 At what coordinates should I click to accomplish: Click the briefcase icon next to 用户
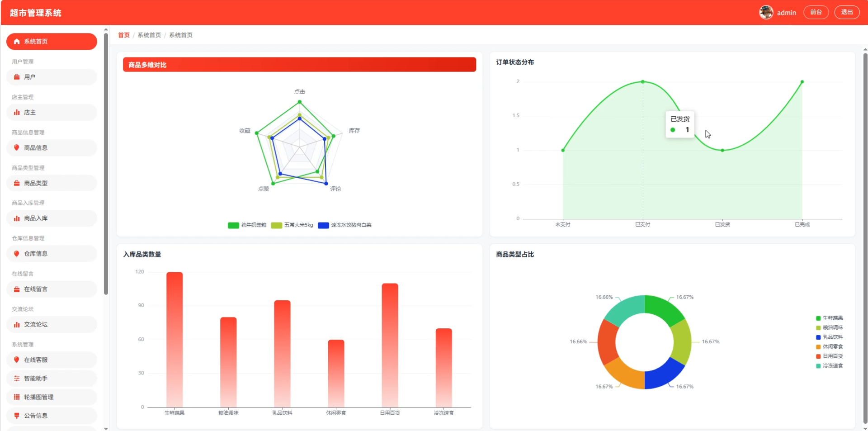[x=17, y=77]
